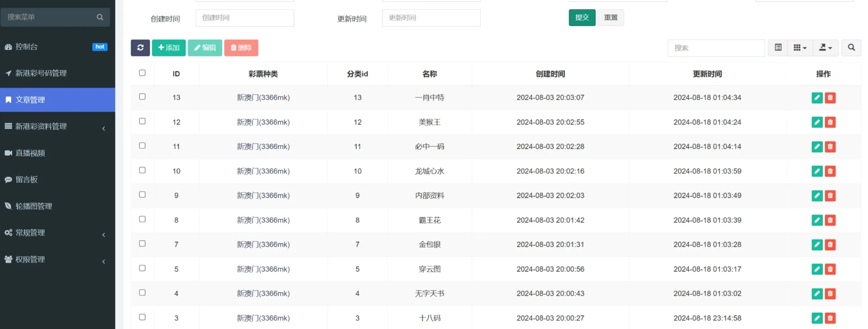Viewport: 868px width, 329px height.
Task: Click the search magnifier icon in sidebar
Action: coord(100,17)
